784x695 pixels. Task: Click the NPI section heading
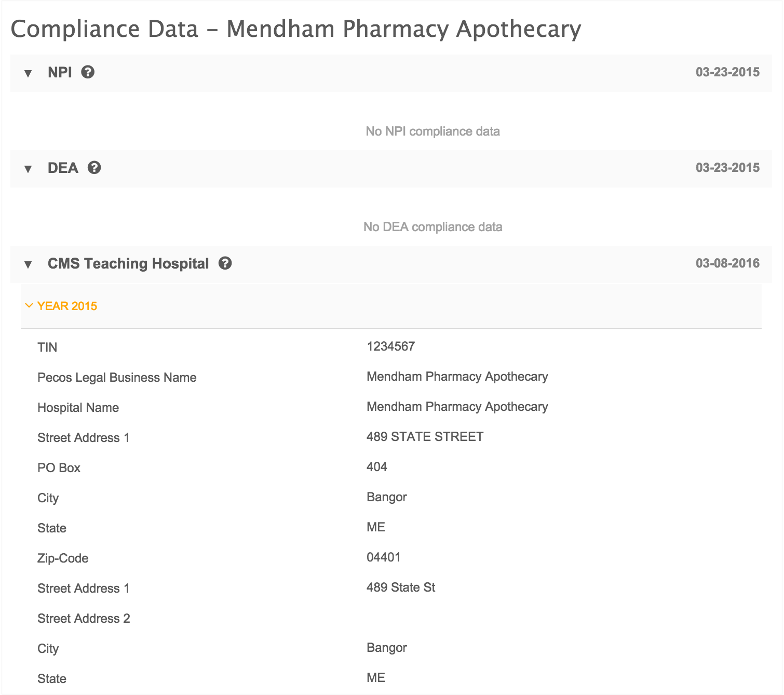point(60,72)
